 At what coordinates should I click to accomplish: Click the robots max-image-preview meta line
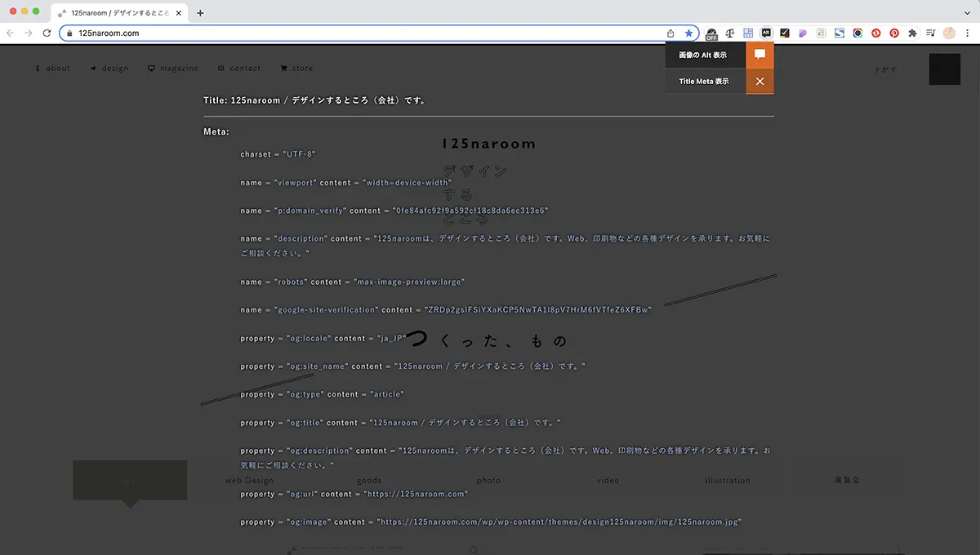click(353, 282)
